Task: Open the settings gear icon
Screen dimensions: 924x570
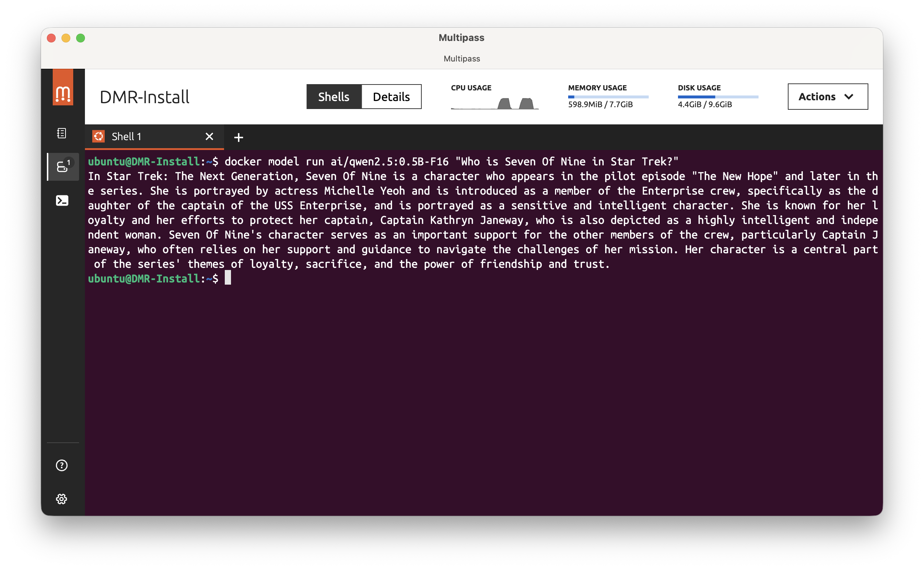Action: point(62,499)
